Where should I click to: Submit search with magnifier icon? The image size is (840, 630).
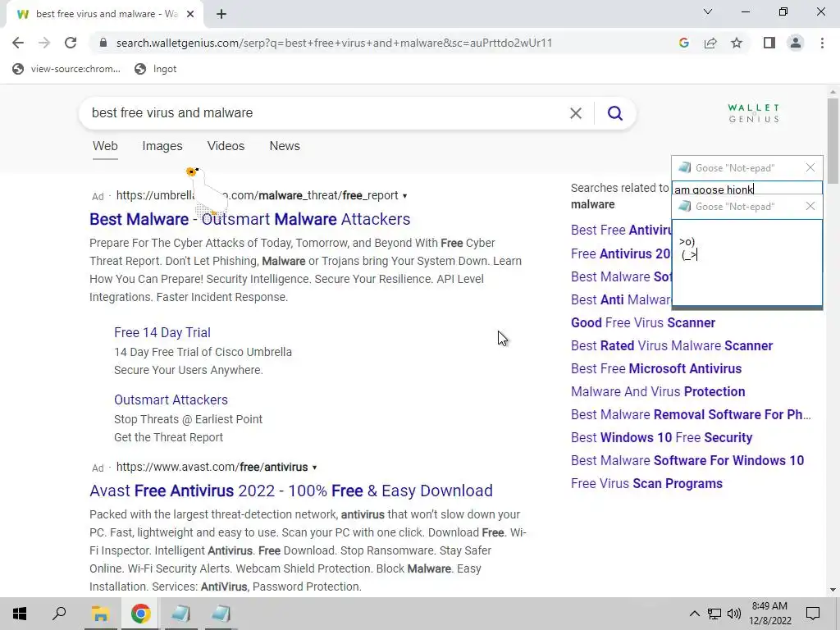pyautogui.click(x=615, y=113)
